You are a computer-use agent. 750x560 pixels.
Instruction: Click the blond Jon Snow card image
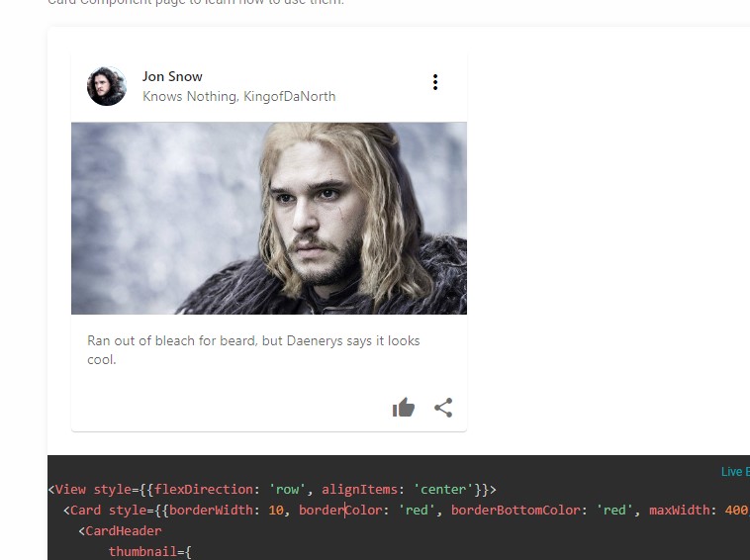click(x=269, y=218)
